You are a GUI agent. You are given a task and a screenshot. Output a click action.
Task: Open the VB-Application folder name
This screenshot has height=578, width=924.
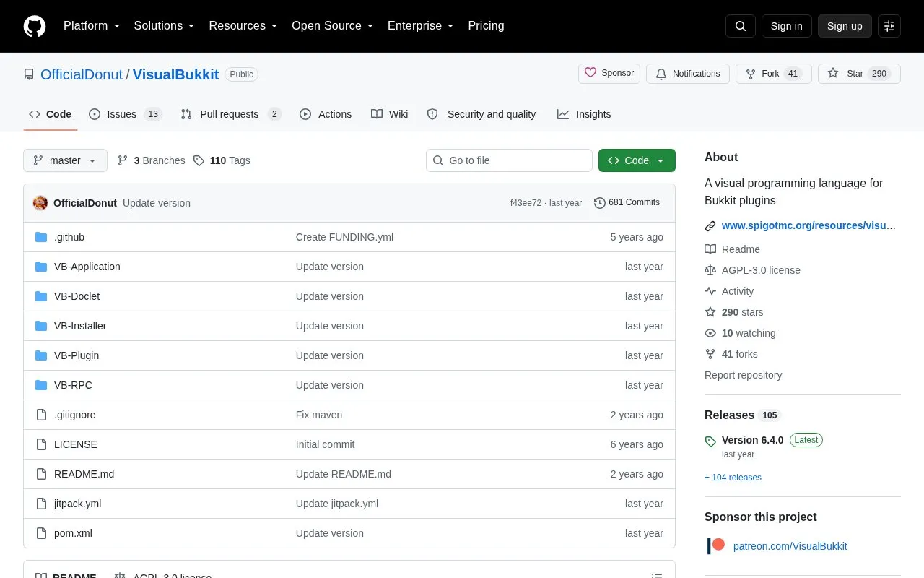point(87,267)
